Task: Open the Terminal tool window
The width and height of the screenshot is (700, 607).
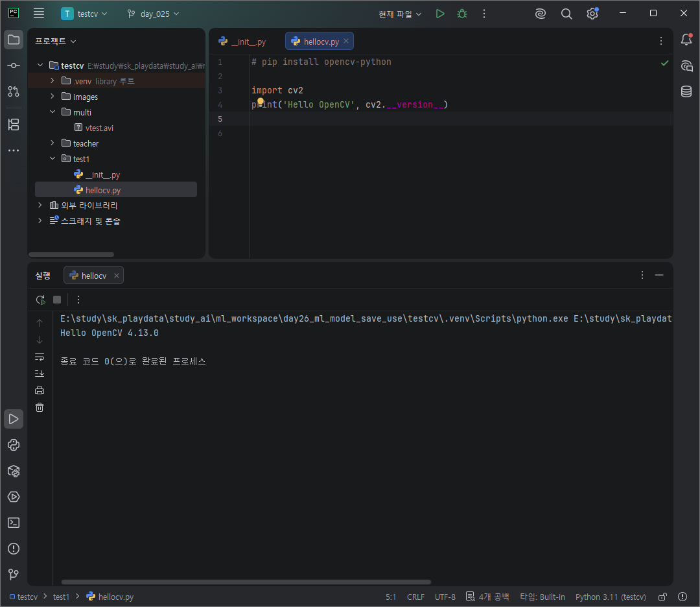Action: (x=14, y=523)
